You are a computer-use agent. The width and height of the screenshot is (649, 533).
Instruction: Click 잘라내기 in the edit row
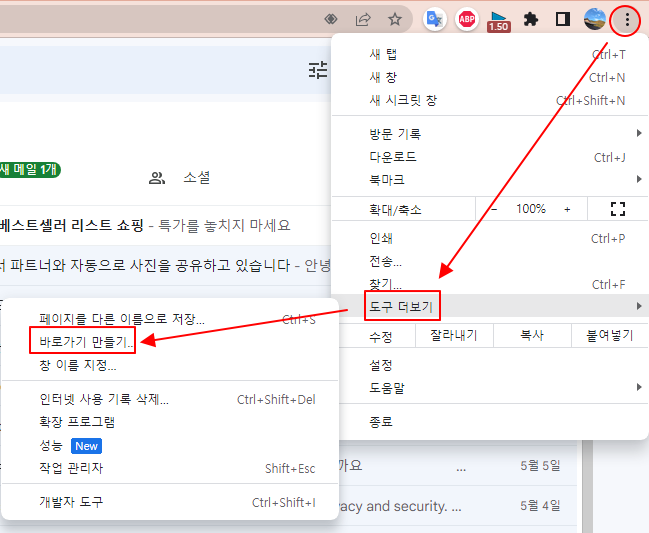pyautogui.click(x=454, y=336)
